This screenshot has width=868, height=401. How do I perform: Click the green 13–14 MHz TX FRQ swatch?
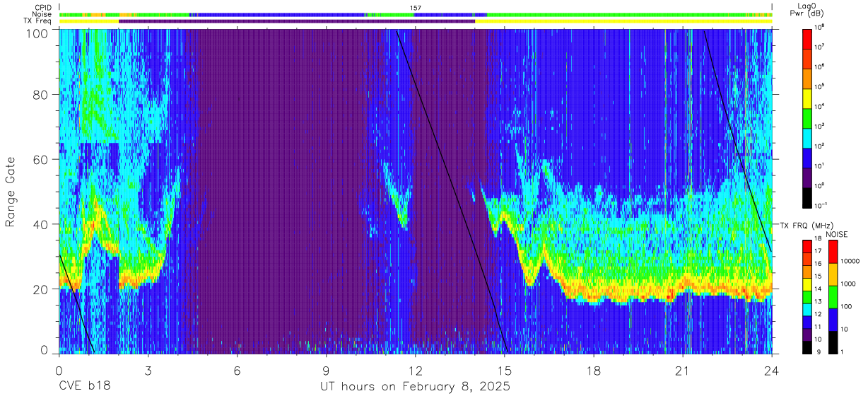coord(808,296)
